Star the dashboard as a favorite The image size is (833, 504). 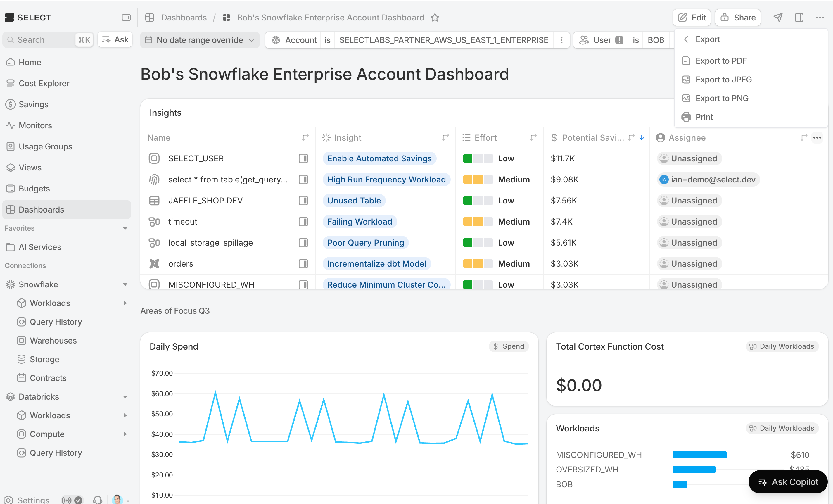(435, 18)
